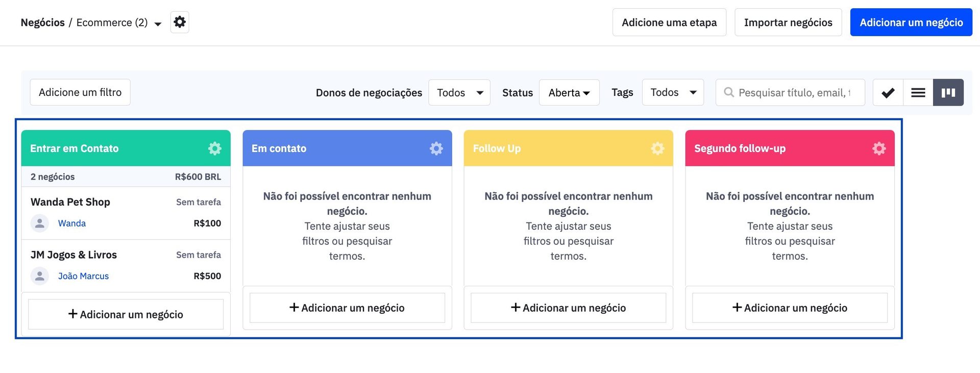Open pipeline settings gear next to Ecommerce

180,22
